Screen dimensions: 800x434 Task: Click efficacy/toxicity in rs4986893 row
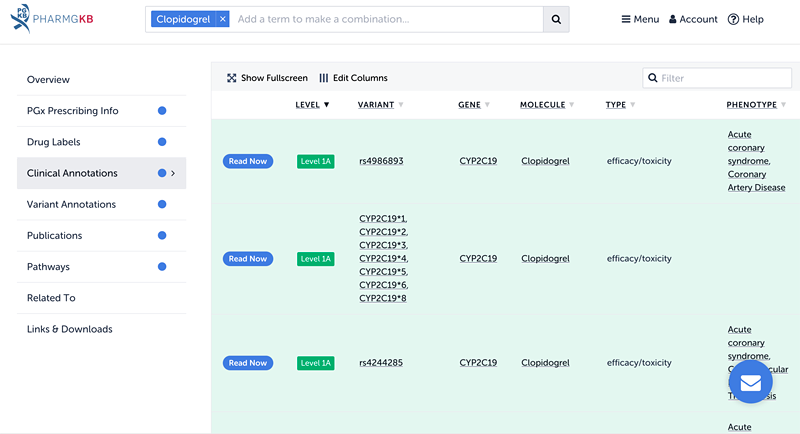639,161
